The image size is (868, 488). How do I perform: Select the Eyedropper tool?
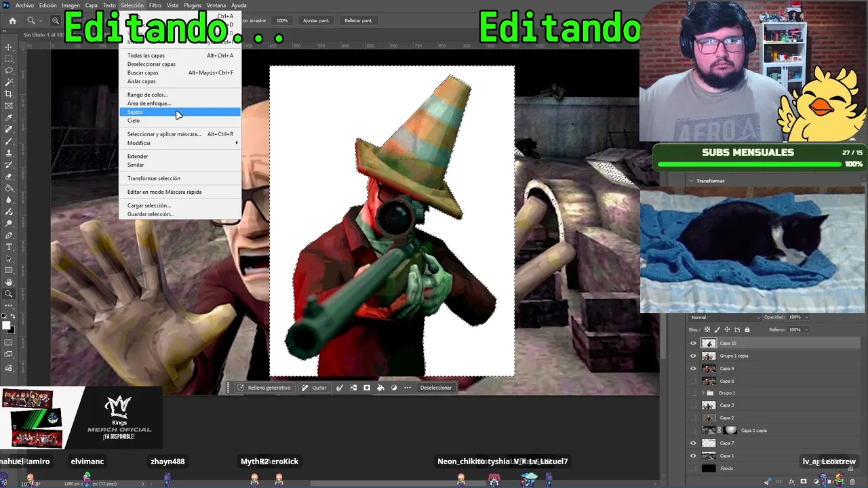9,118
